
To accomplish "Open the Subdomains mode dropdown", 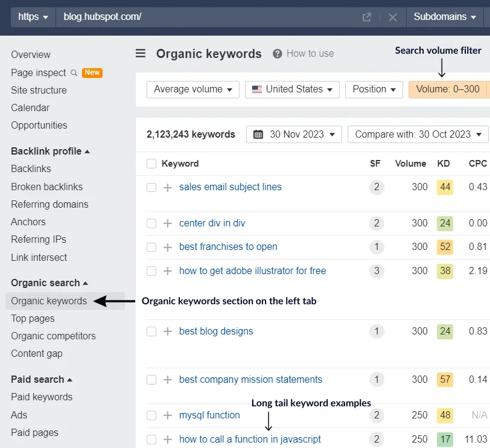I will (x=445, y=17).
